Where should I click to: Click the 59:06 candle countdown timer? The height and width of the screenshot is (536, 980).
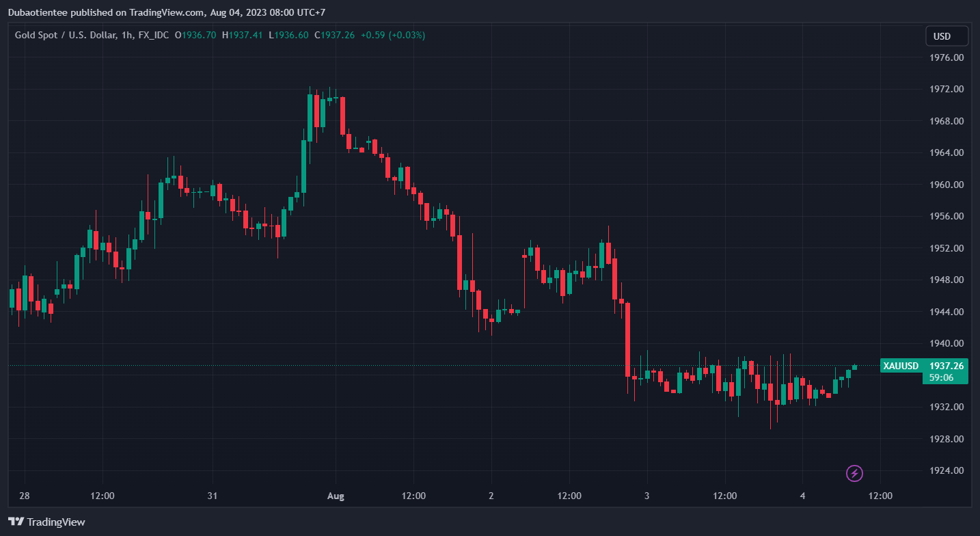(x=941, y=377)
